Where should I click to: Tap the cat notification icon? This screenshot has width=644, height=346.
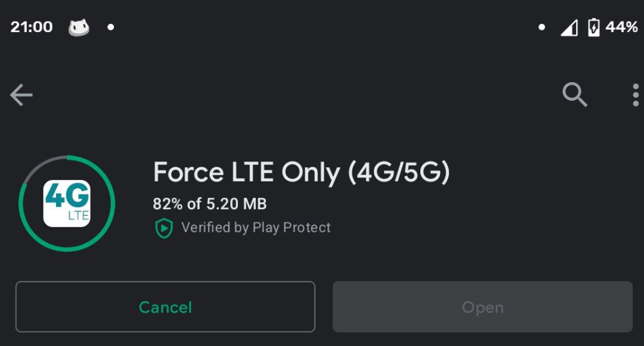pos(79,27)
